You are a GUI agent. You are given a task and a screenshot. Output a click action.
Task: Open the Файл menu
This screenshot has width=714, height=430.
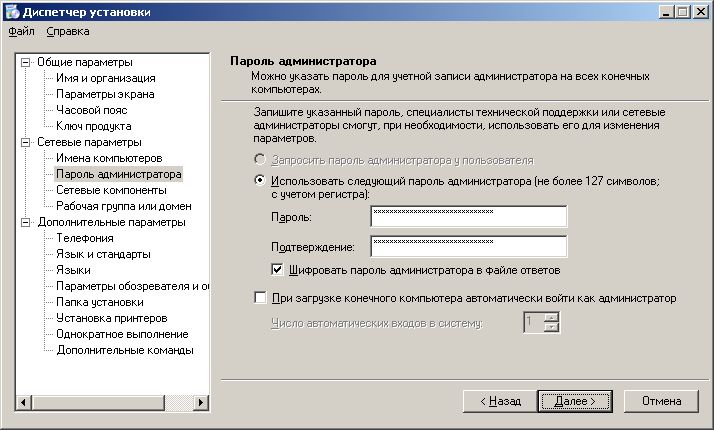point(21,32)
